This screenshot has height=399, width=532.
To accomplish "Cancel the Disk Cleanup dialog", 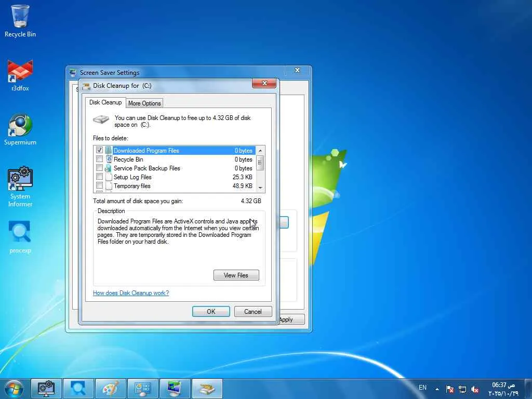I will pos(253,312).
